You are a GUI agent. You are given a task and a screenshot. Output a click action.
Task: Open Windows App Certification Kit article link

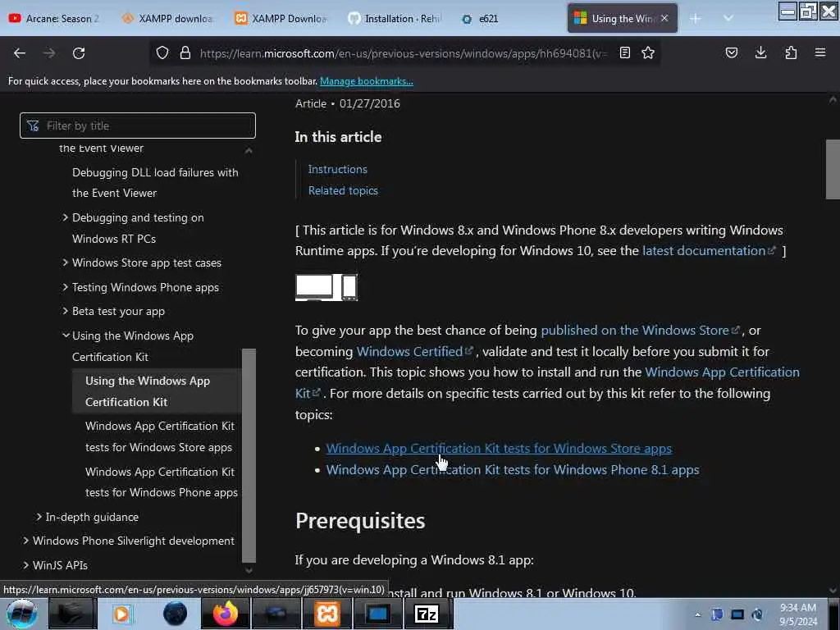tap(722, 372)
